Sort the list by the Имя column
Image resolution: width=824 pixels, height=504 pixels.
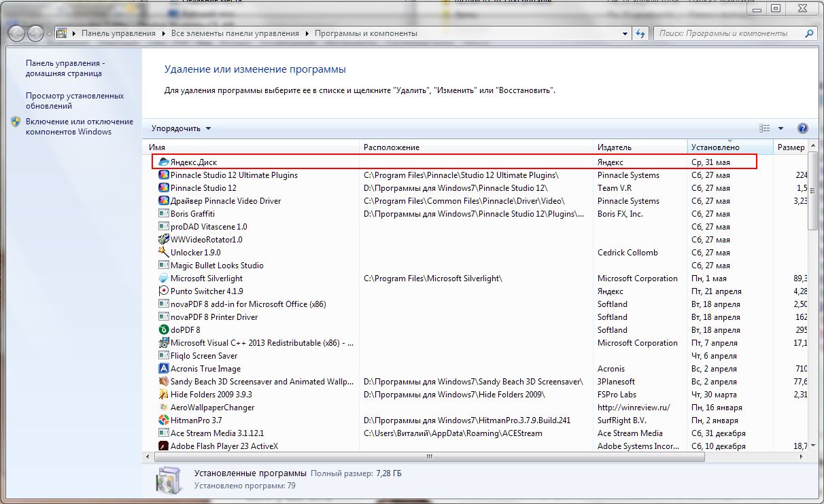pos(252,147)
